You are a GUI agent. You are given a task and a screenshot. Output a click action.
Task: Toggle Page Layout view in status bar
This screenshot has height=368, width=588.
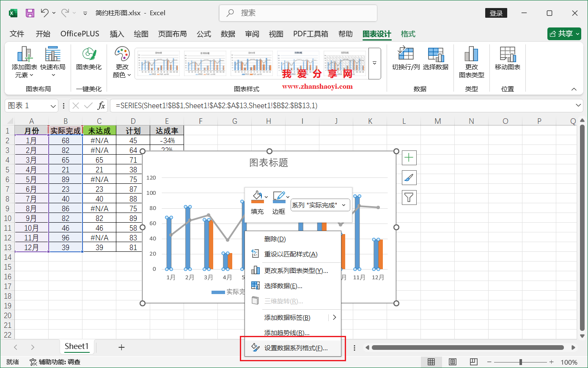coord(452,362)
